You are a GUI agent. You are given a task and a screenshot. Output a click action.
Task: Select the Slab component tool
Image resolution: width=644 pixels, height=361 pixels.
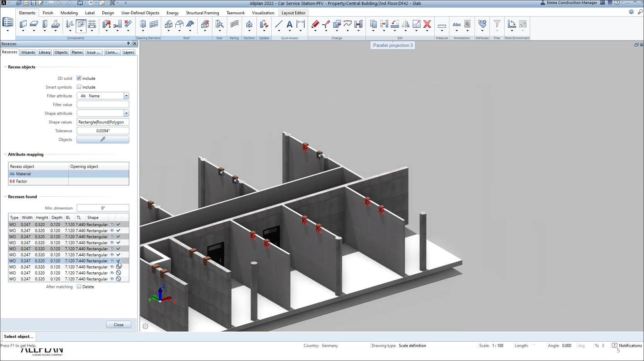tap(34, 24)
